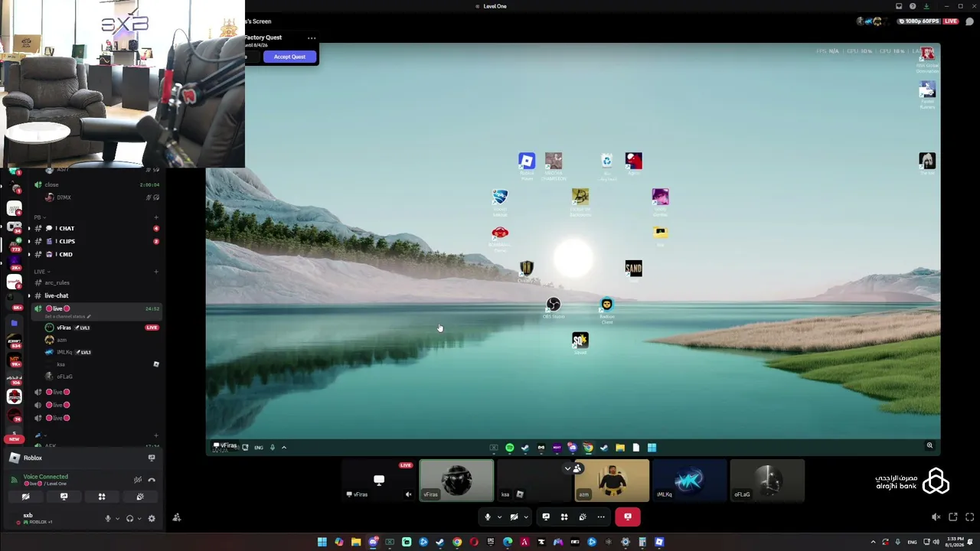980x551 pixels.
Task: Open yellow folder on shared desktop
Action: (660, 233)
